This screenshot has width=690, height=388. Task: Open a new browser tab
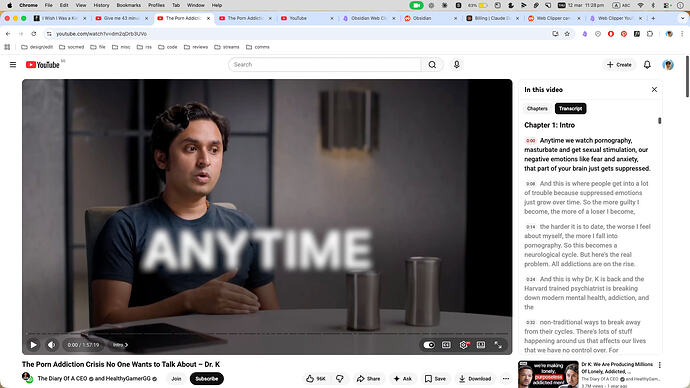[x=653, y=18]
